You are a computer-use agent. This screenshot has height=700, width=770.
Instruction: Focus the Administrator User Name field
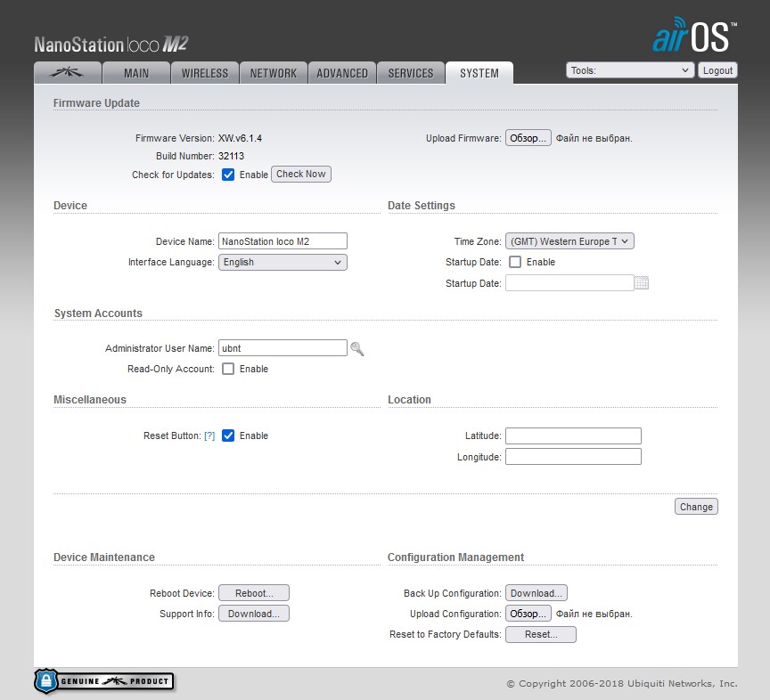pos(283,348)
